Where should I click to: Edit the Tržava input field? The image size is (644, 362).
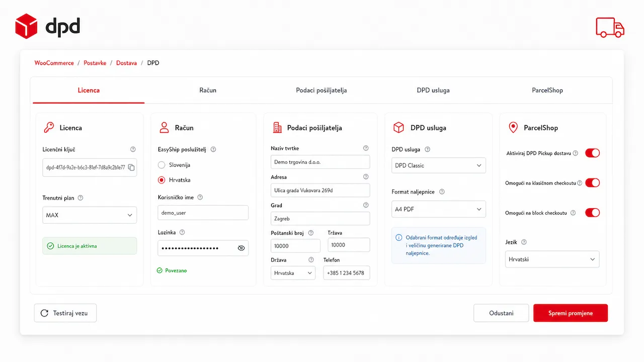pyautogui.click(x=349, y=245)
